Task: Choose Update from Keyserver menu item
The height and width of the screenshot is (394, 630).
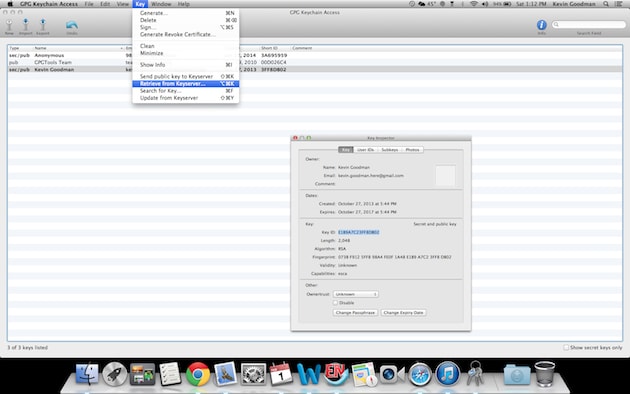Action: coord(186,98)
